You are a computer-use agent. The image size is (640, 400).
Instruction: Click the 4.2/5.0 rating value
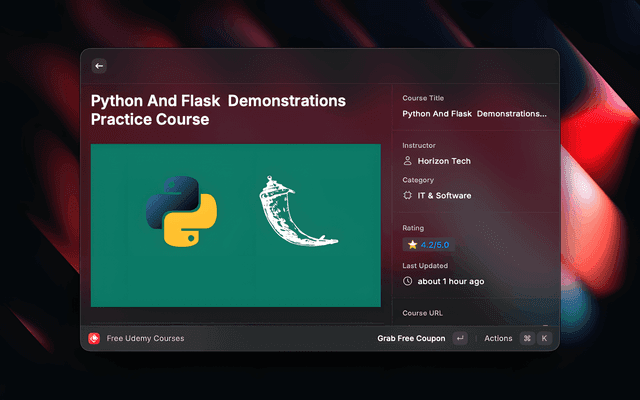pyautogui.click(x=435, y=244)
